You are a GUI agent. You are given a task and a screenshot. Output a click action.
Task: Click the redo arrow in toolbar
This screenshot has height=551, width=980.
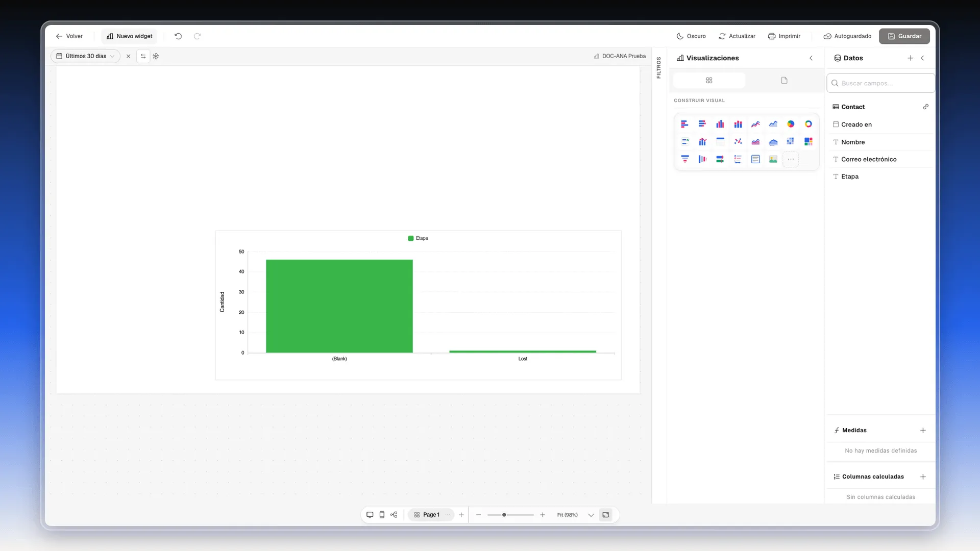(198, 36)
